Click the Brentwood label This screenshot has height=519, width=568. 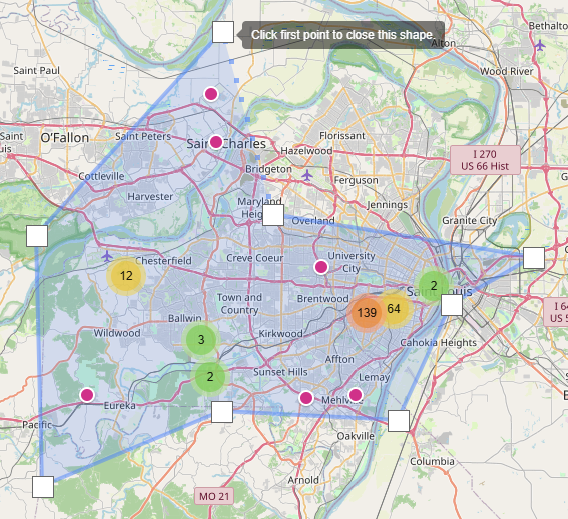click(x=322, y=299)
